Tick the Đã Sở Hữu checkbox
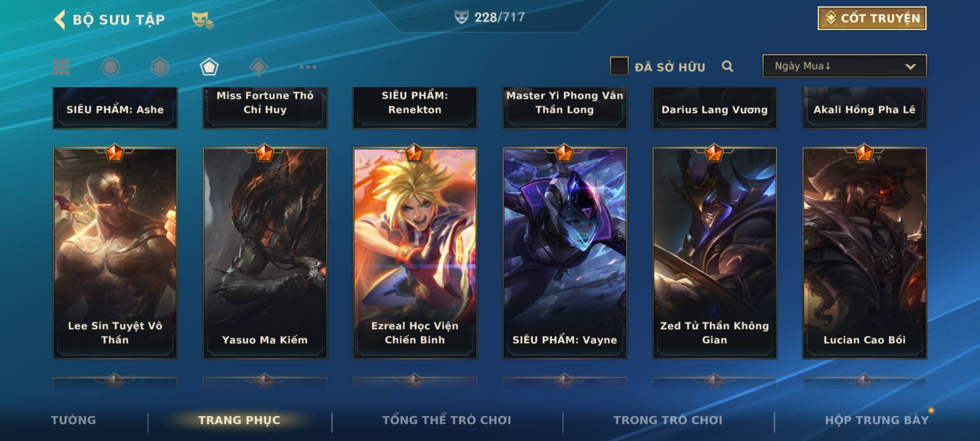 coord(619,66)
